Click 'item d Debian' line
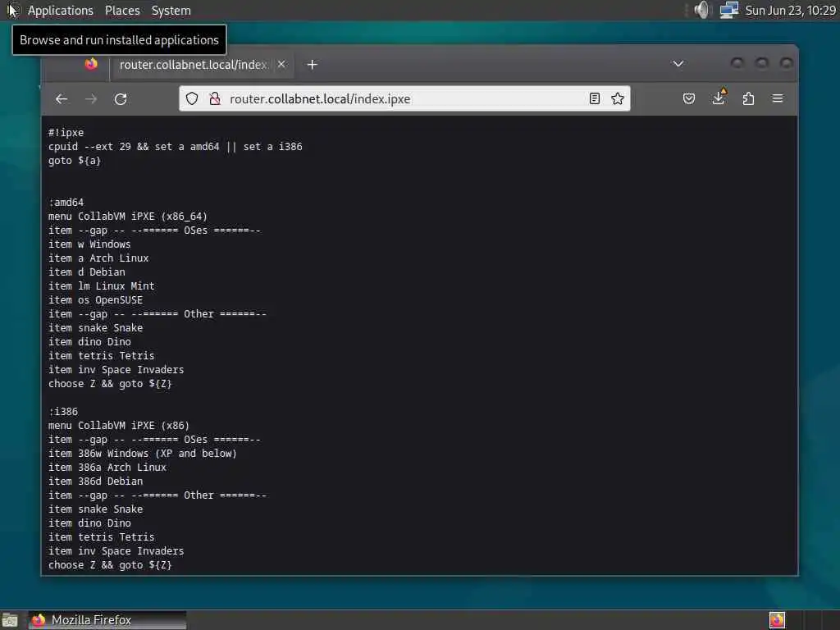This screenshot has width=840, height=630. point(87,272)
